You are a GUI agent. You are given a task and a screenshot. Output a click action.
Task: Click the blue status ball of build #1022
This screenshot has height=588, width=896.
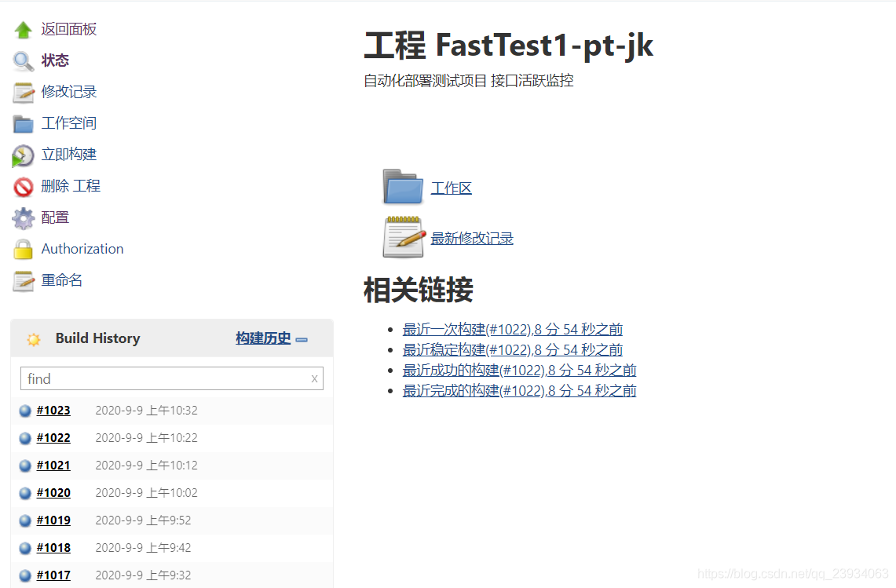[25, 438]
